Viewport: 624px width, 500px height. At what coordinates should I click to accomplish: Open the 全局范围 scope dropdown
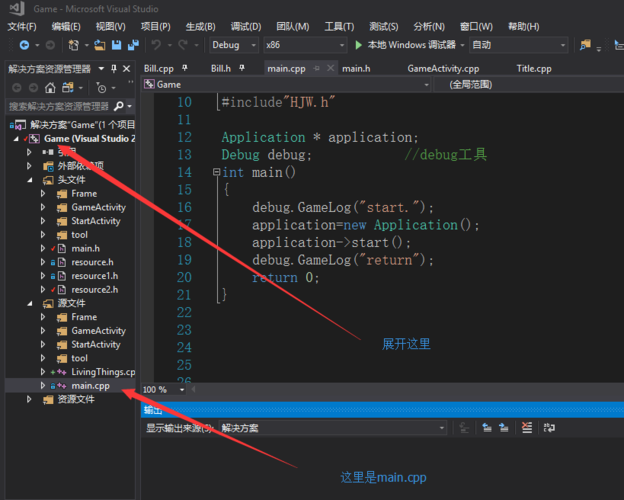[528, 84]
